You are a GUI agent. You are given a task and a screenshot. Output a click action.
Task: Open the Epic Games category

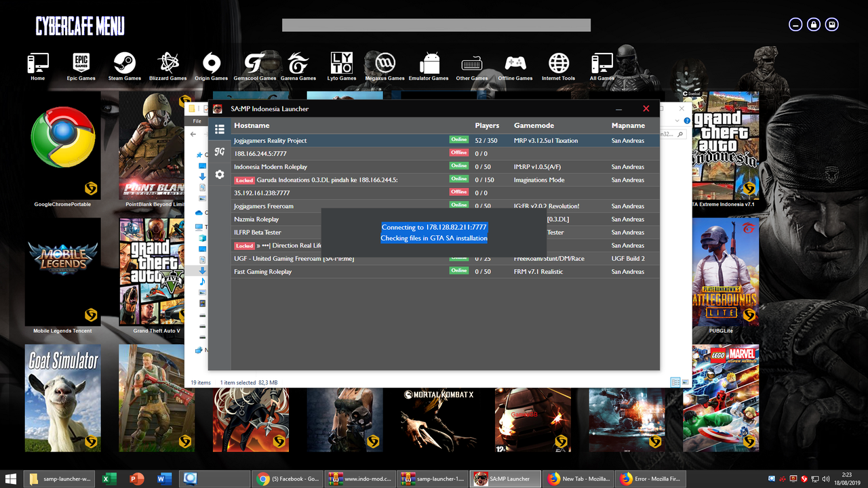click(x=81, y=67)
